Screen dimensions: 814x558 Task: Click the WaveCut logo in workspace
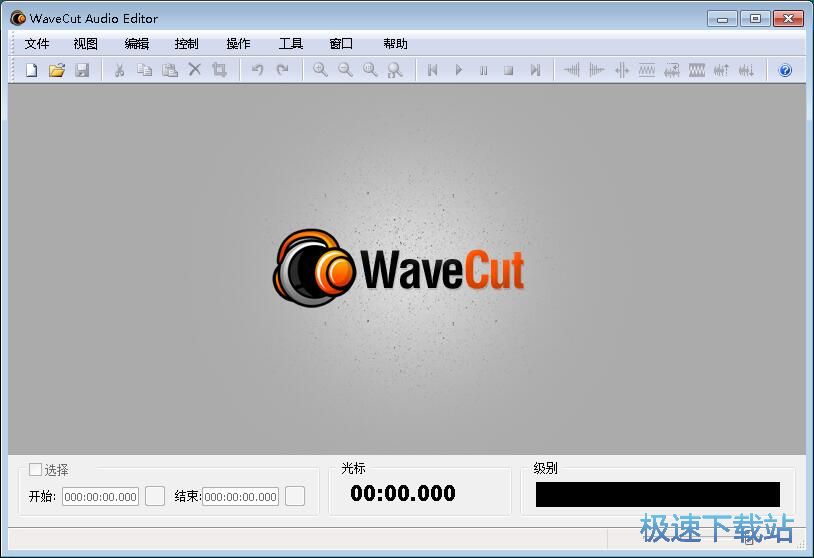coord(399,268)
